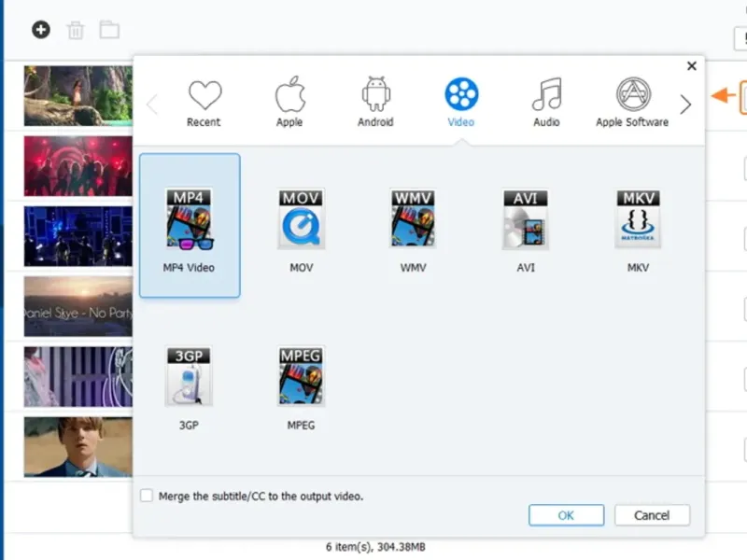Select the Video category tab
The width and height of the screenshot is (747, 560).
point(461,102)
